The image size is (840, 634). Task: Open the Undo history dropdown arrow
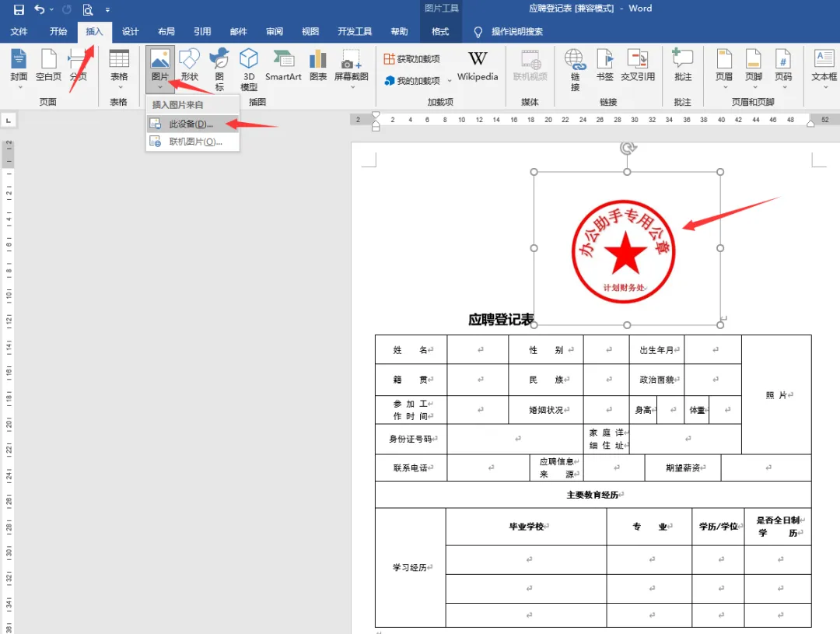point(51,9)
